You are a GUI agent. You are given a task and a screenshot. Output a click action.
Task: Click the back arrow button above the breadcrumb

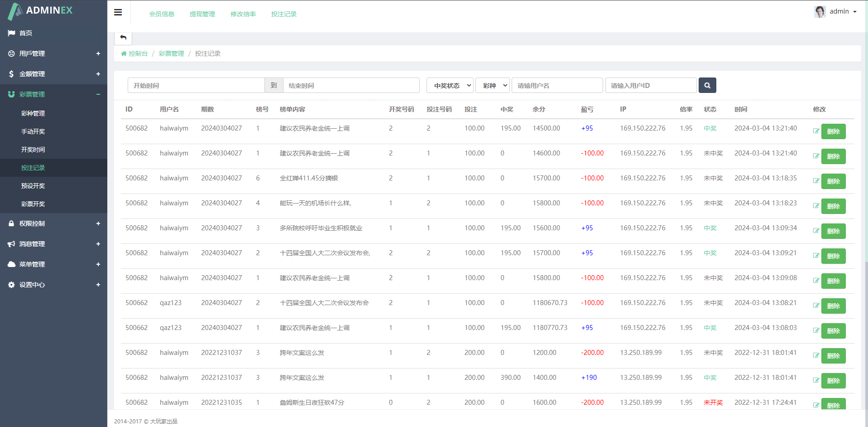pos(123,38)
